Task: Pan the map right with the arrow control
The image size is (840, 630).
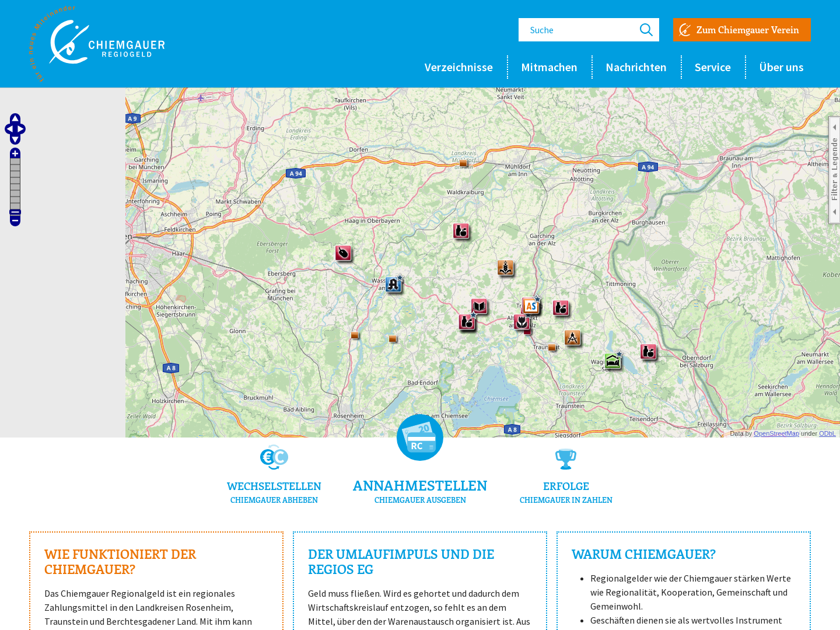Action: [21, 129]
